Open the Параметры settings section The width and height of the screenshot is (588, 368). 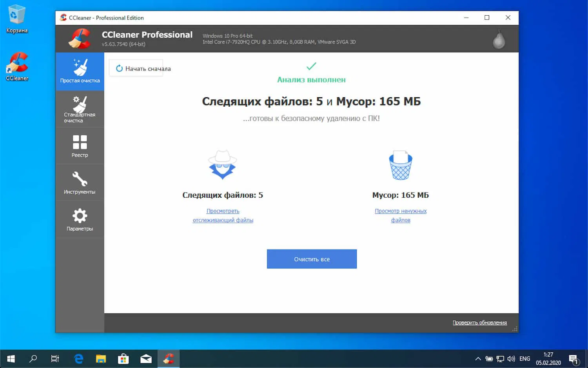80,219
